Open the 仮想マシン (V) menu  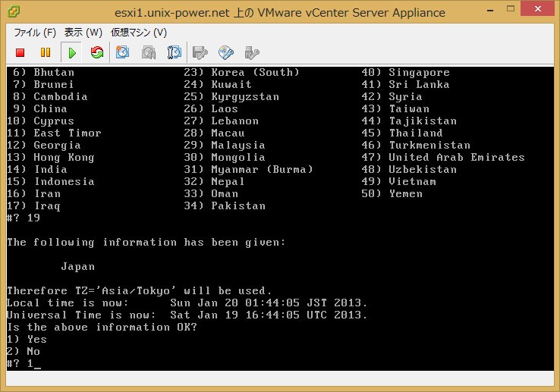[139, 33]
